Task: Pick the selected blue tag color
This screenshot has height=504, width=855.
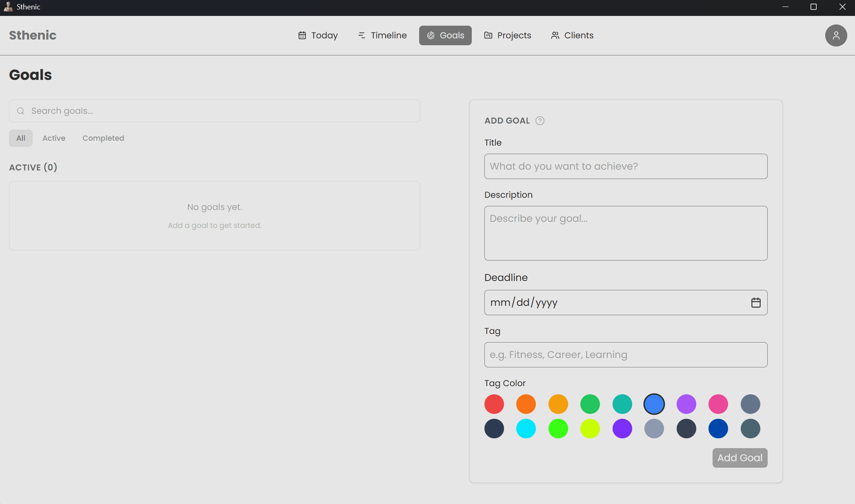Action: click(x=654, y=404)
